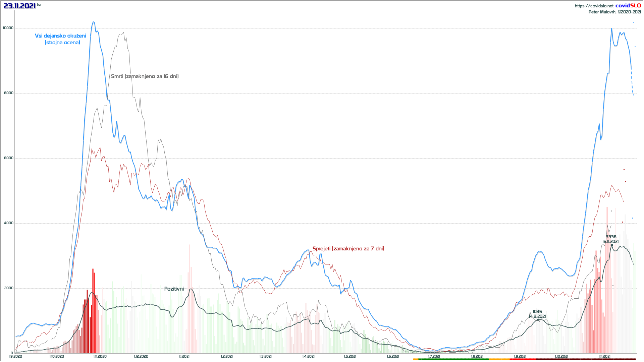This screenshot has width=644, height=362.
Task: Click the 'Sprejeti (zamaknjeno za 7 dni)' red label
Action: pos(348,249)
